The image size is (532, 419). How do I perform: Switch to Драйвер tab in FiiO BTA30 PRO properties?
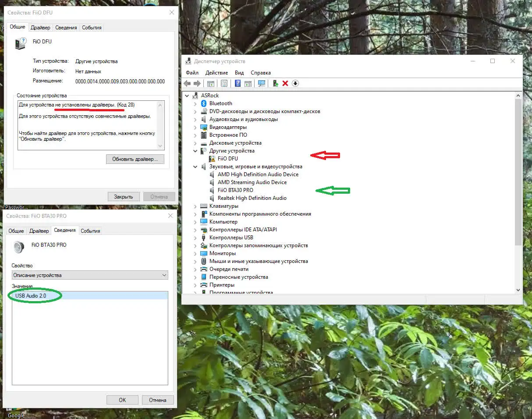(39, 231)
